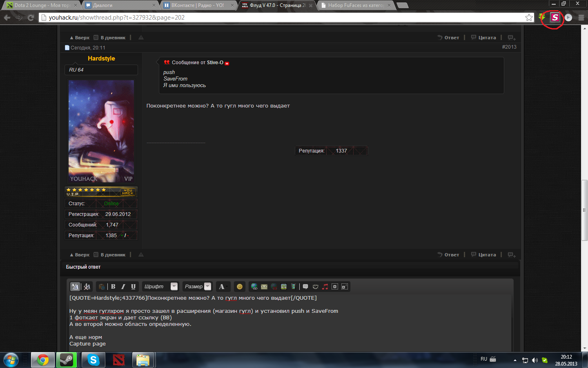Screen dimensions: 588x368
Task: Click the Hardstyle username
Action: (x=101, y=58)
